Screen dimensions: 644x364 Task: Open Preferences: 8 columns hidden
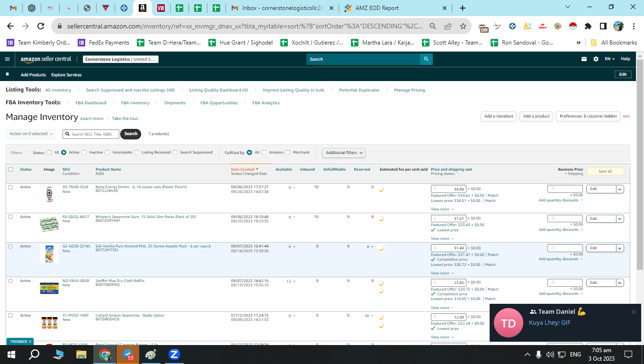coord(588,116)
